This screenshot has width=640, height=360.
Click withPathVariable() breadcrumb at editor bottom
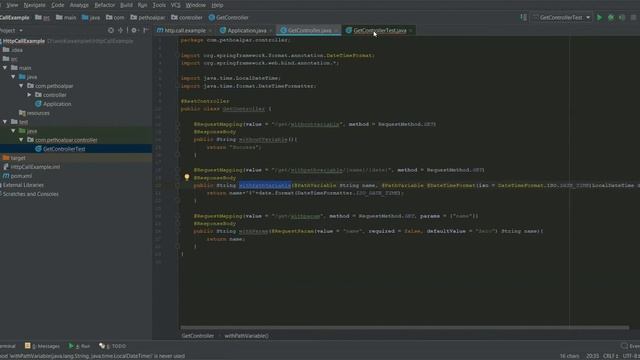247,336
